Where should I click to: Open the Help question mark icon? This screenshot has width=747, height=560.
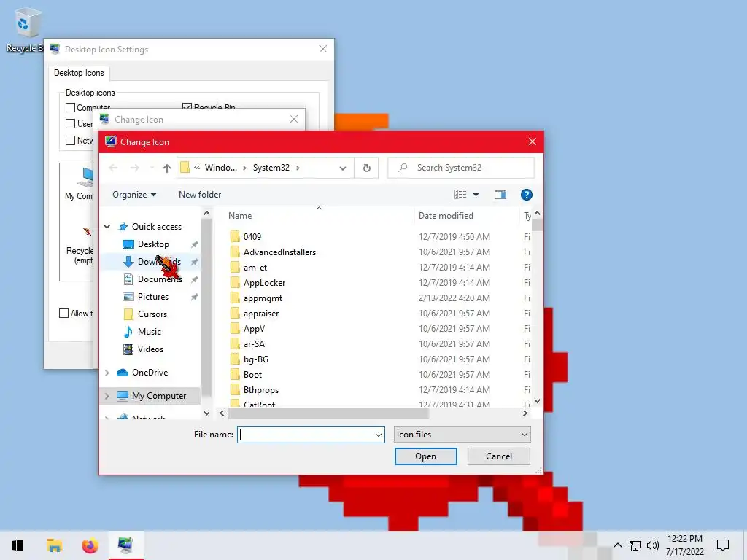(x=526, y=195)
